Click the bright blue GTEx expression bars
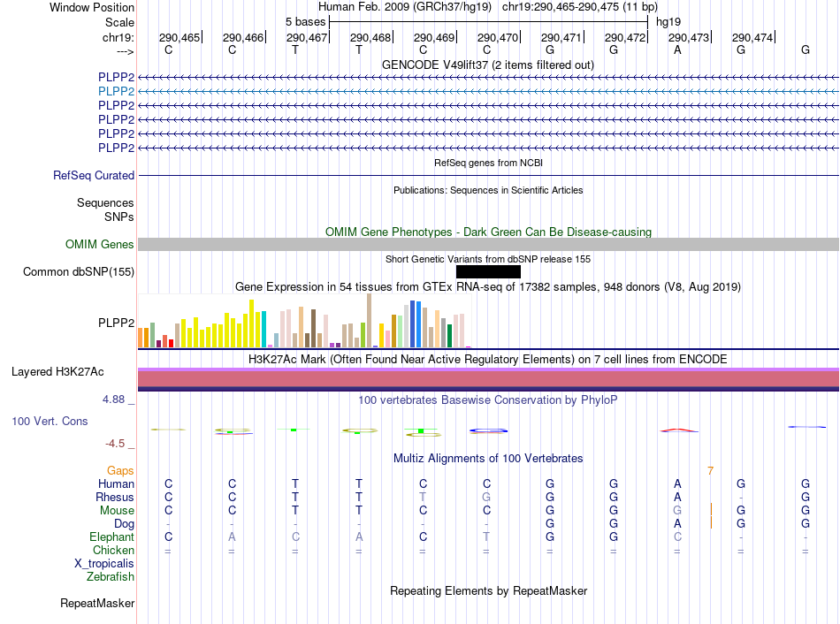 (416, 324)
